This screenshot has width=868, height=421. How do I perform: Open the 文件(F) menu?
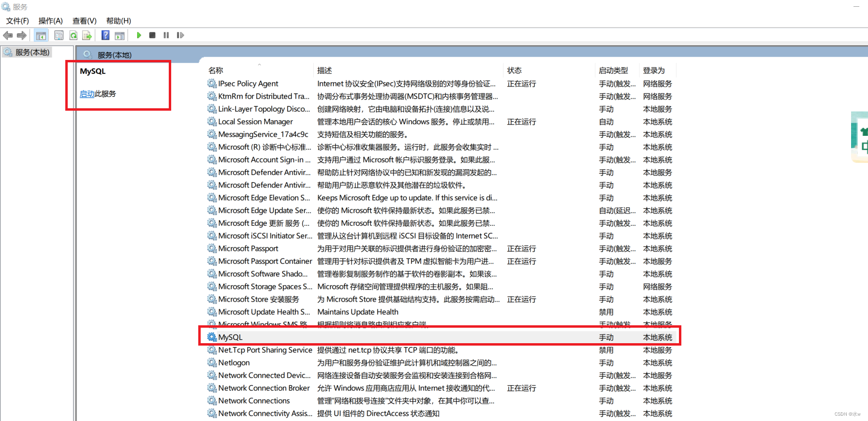click(x=17, y=21)
